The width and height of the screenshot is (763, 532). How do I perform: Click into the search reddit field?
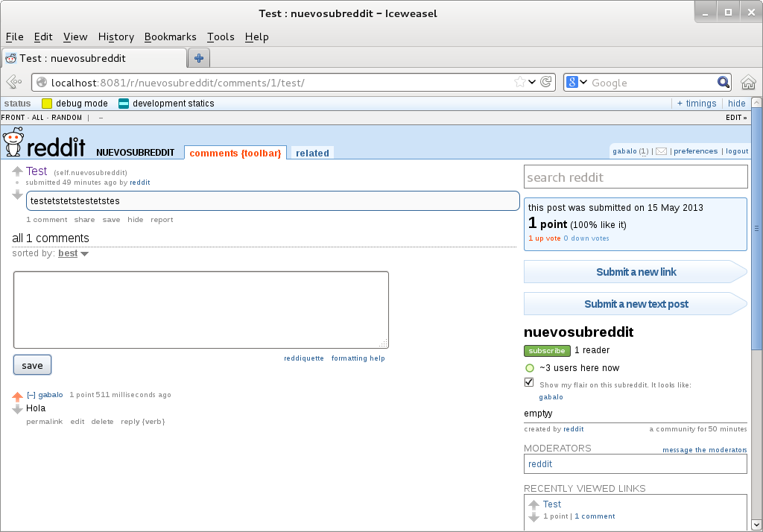(x=635, y=177)
